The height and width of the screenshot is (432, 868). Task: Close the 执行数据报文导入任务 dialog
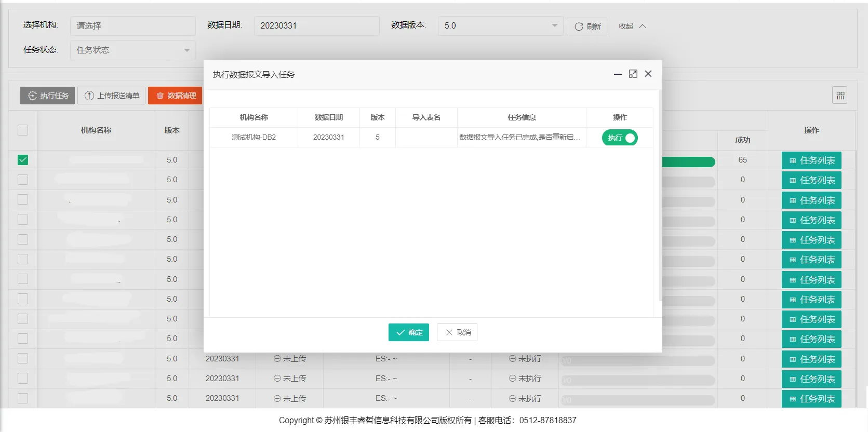648,74
